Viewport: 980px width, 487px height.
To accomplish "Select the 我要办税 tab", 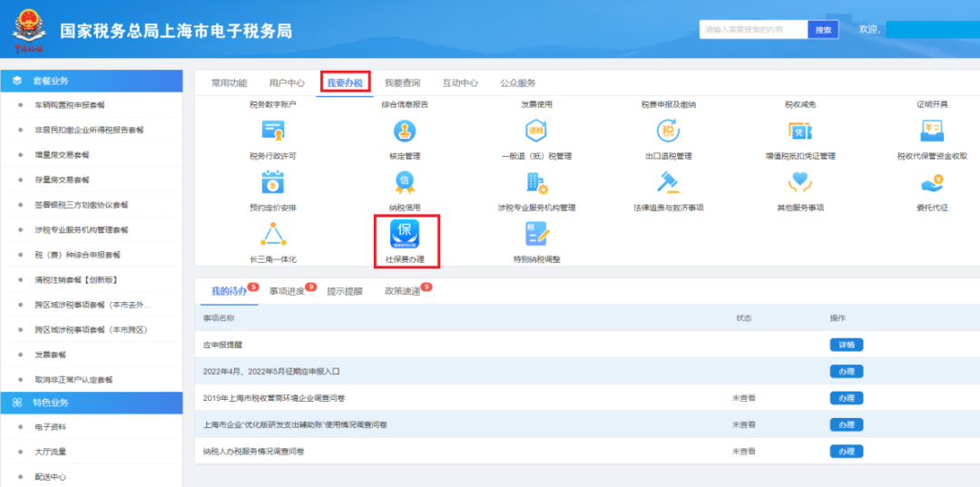I will [345, 83].
